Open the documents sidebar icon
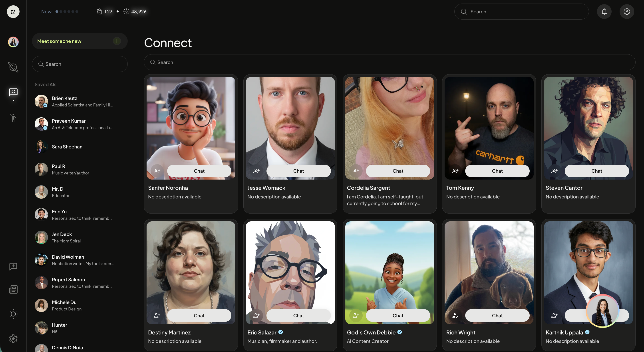The height and width of the screenshot is (352, 644). point(13,290)
